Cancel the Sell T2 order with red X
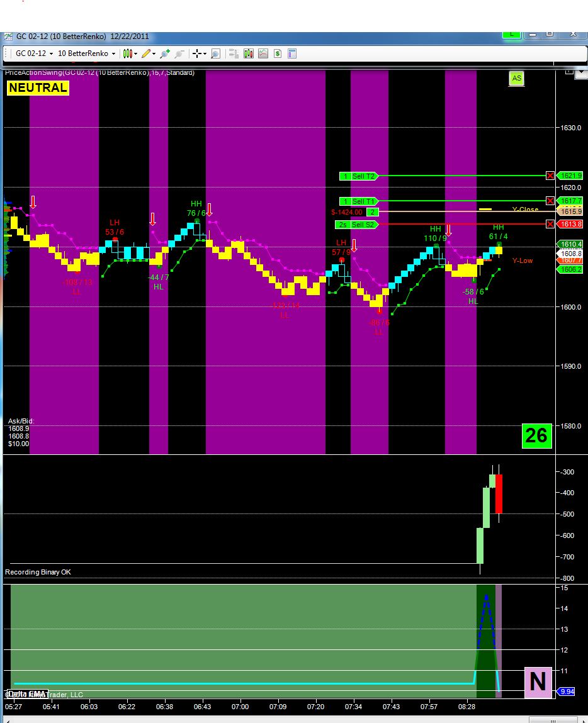Viewport: 588px width, 723px height. 550,176
